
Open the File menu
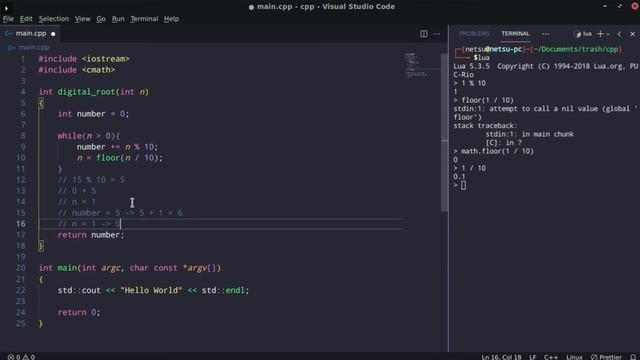coord(8,19)
